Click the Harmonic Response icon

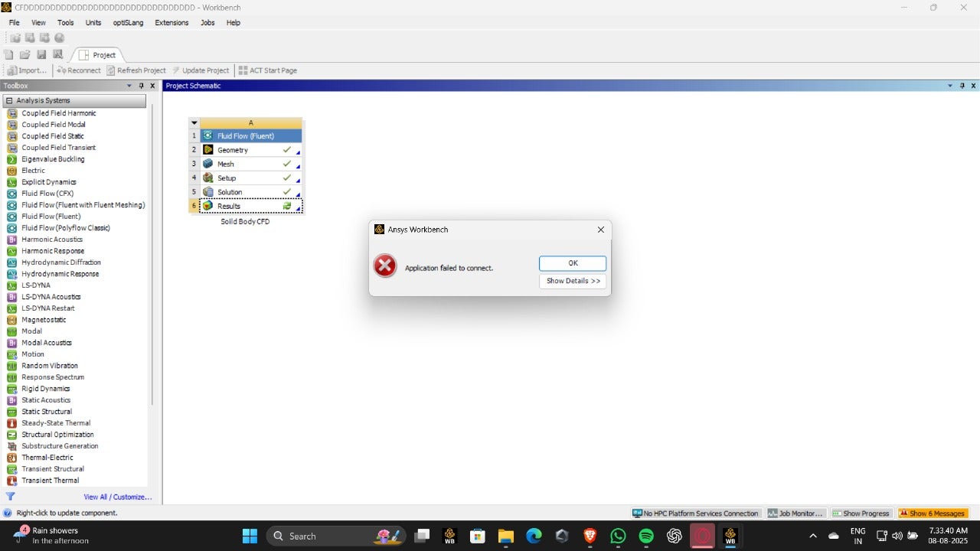(12, 251)
